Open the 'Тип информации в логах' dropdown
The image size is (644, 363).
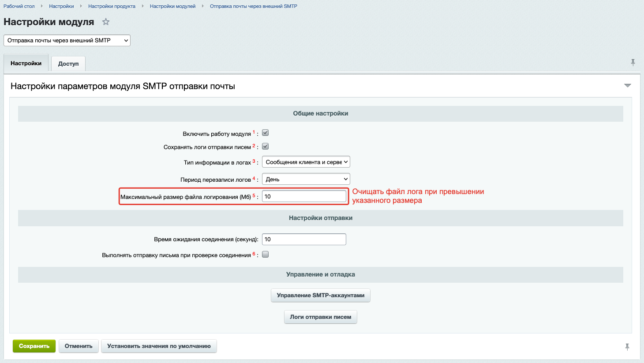[x=306, y=162]
